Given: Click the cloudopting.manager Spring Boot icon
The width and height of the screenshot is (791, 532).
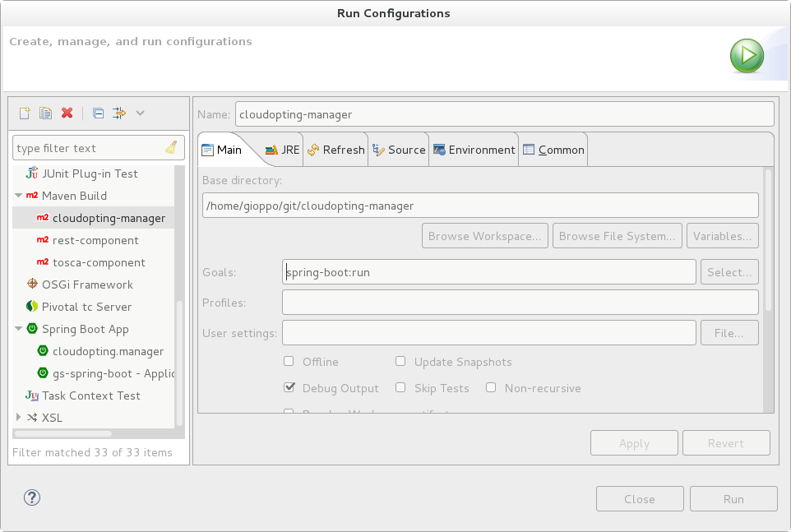Looking at the screenshot, I should pyautogui.click(x=43, y=350).
